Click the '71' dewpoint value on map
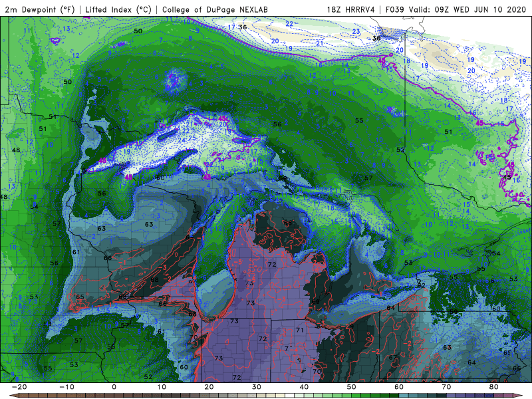Screen dimensions: 532x399 [x=300, y=330]
